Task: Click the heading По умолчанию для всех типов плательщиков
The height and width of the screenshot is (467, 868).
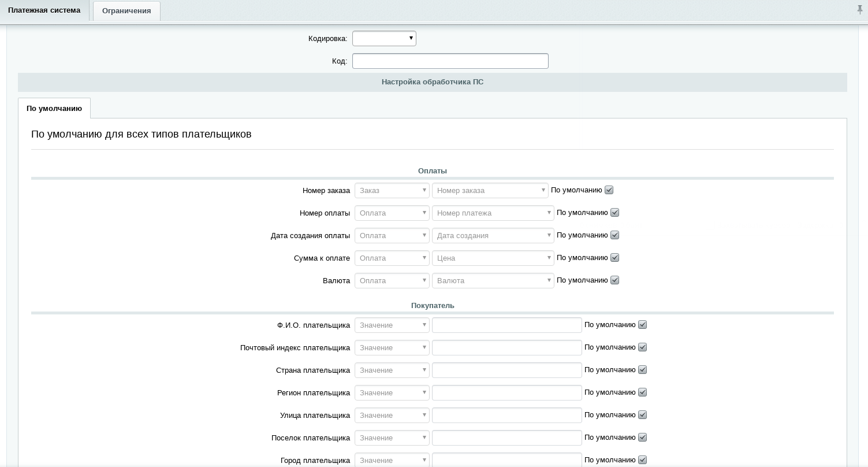Action: point(141,134)
